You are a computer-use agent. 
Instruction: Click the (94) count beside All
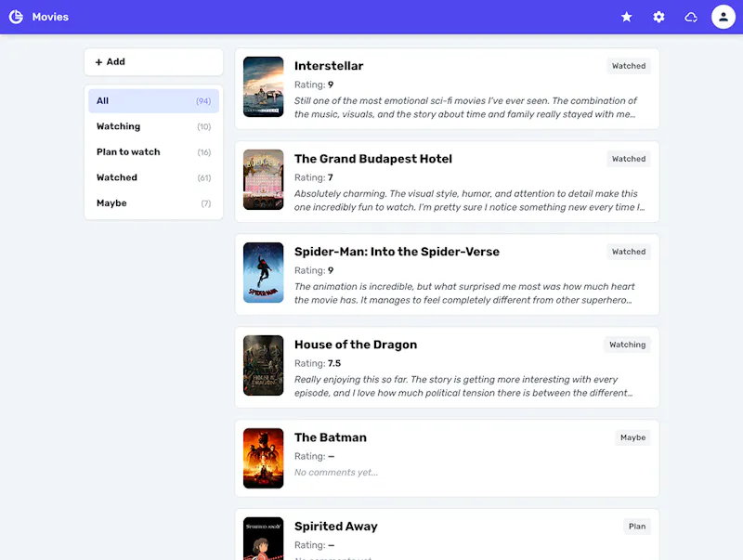203,101
